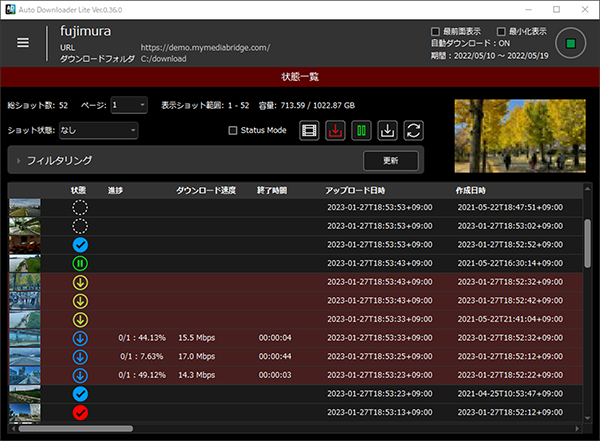
Task: Click the refresh arrows toolbar icon
Action: [x=412, y=130]
